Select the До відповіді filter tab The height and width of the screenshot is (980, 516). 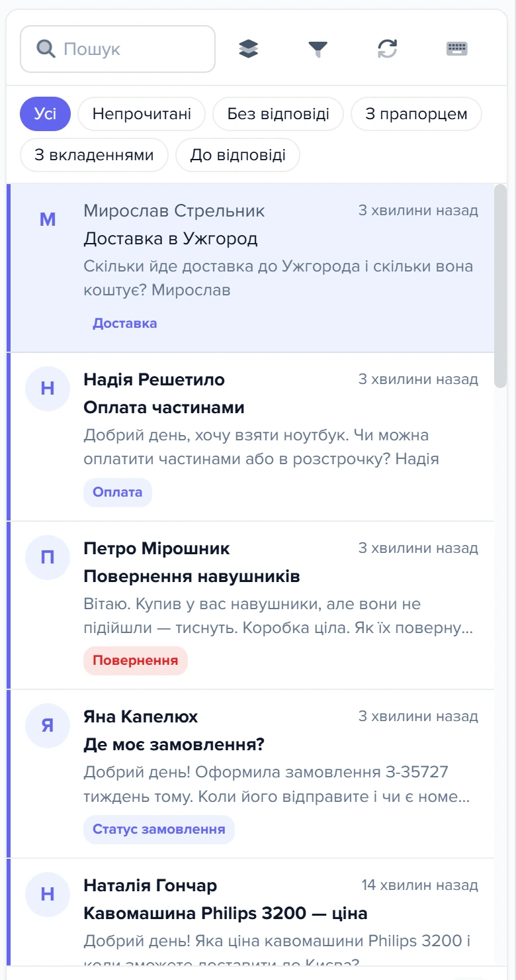tap(238, 155)
